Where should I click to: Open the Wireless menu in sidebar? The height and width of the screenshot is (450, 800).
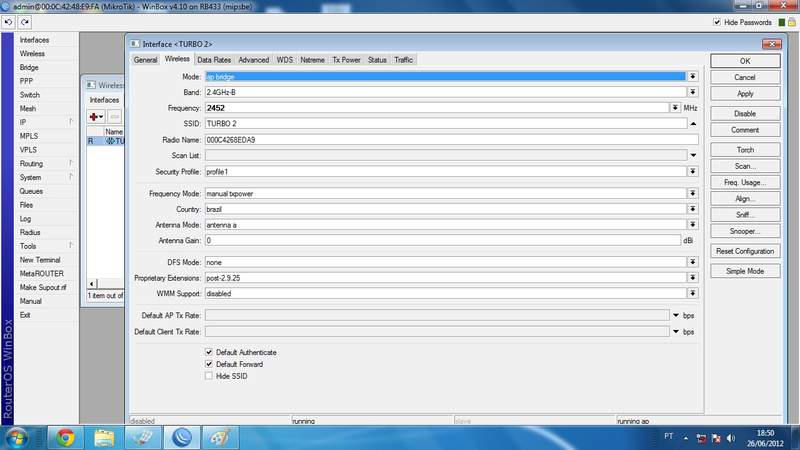point(32,54)
